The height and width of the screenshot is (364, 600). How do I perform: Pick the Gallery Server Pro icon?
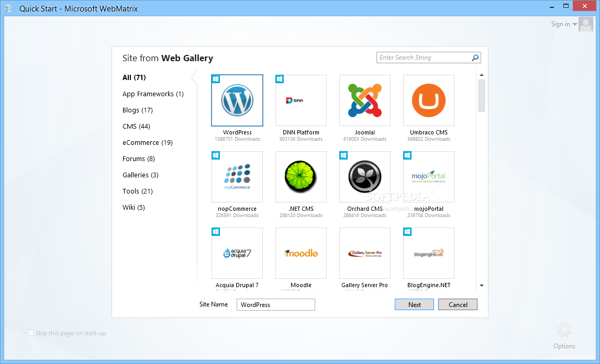365,253
